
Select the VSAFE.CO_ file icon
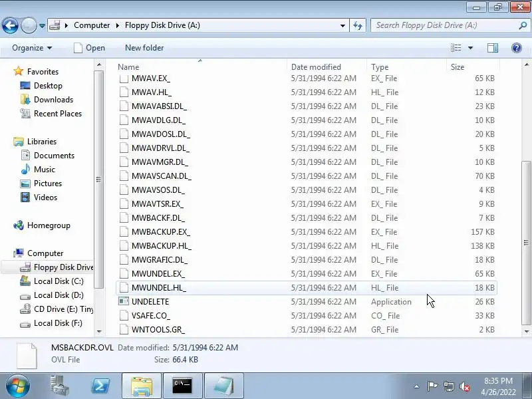124,315
